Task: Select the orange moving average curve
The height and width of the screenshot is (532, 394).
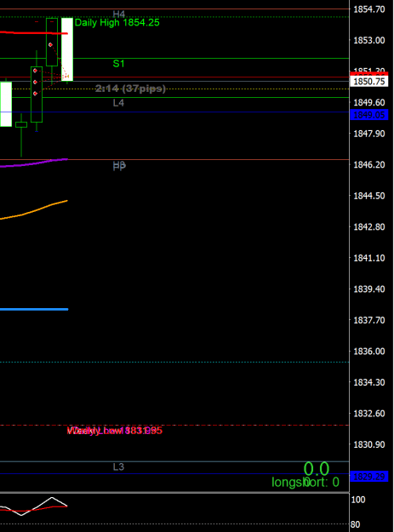Action: pos(34,210)
